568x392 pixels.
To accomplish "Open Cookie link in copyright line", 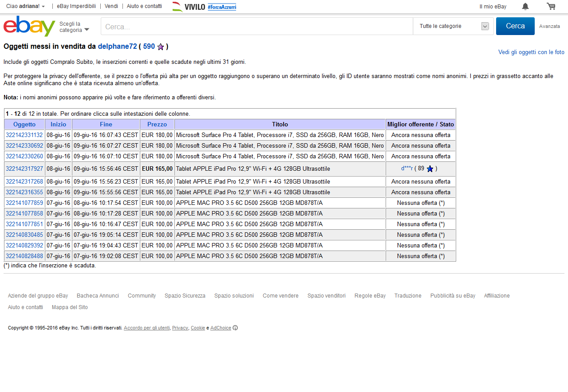I will (198, 328).
